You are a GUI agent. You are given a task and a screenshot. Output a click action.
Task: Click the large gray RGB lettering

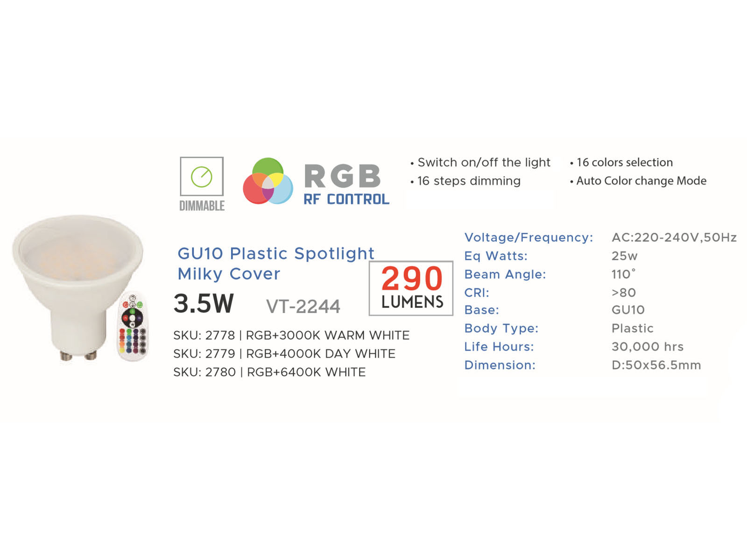343,176
